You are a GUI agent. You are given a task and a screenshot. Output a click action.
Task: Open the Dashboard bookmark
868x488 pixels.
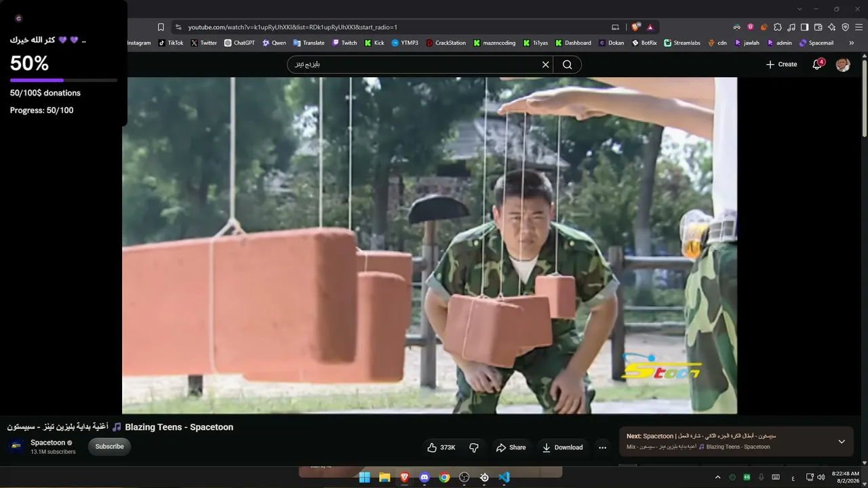pos(574,43)
